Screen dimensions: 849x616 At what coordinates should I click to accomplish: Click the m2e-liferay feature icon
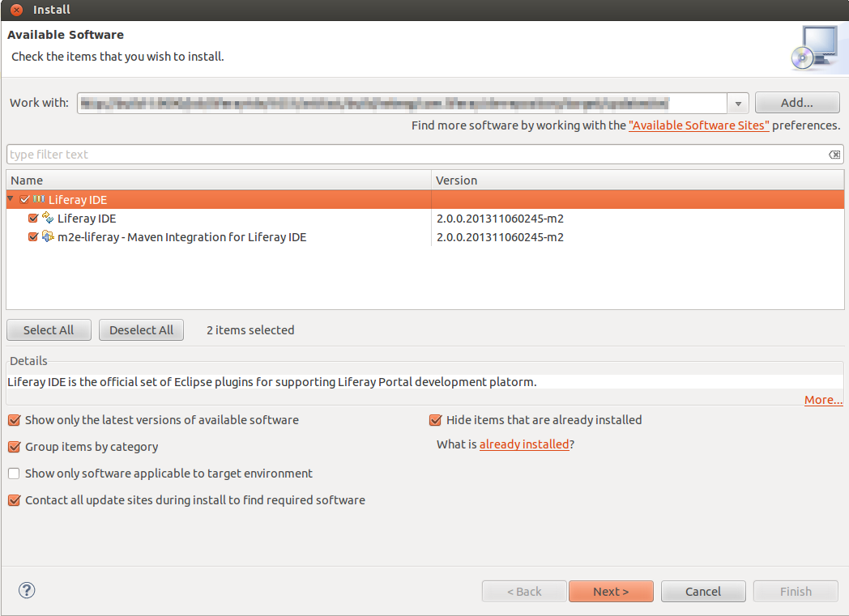tap(48, 237)
